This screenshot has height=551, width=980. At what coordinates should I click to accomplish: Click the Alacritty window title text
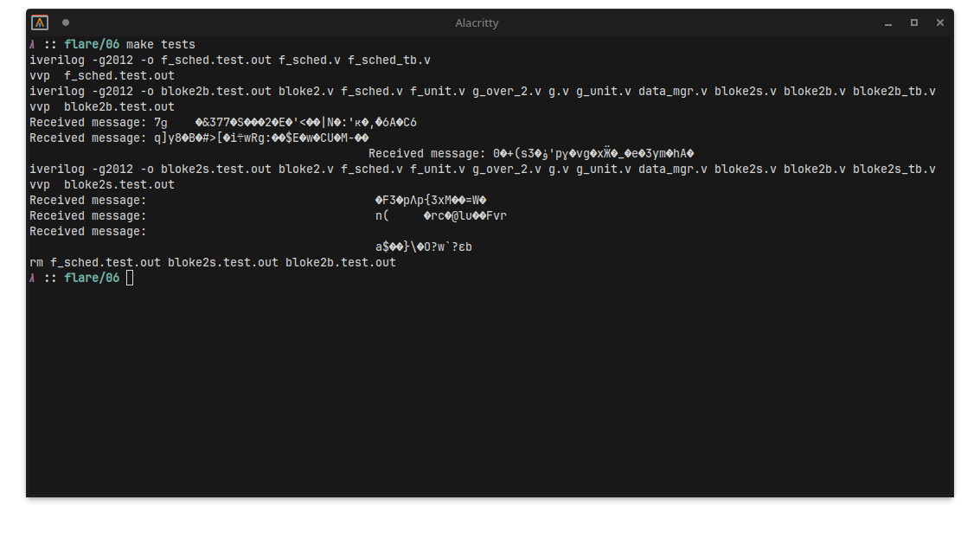(x=477, y=23)
